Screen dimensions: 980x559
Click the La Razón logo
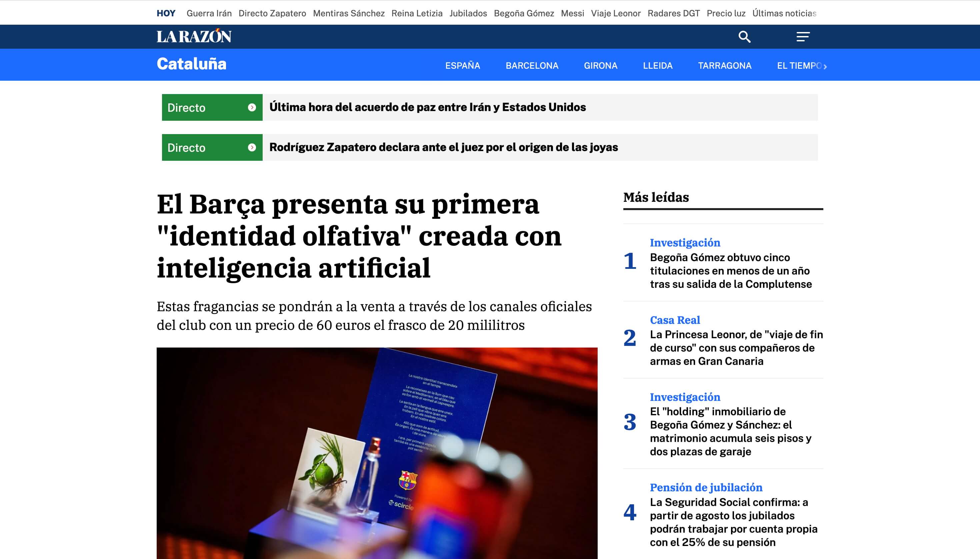194,36
